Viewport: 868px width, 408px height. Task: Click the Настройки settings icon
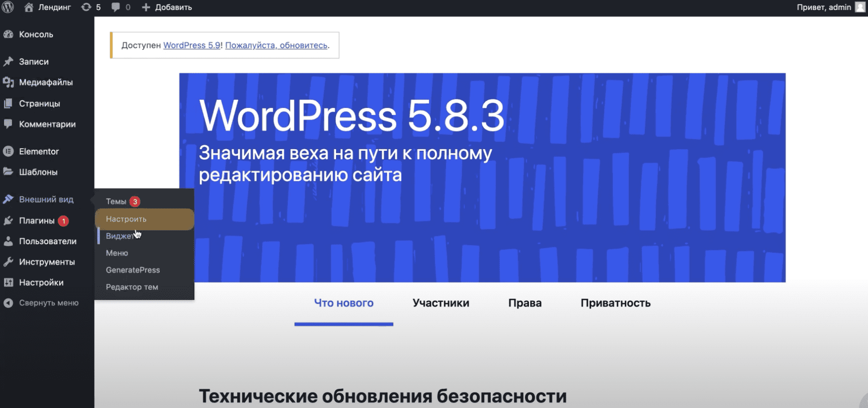[8, 282]
